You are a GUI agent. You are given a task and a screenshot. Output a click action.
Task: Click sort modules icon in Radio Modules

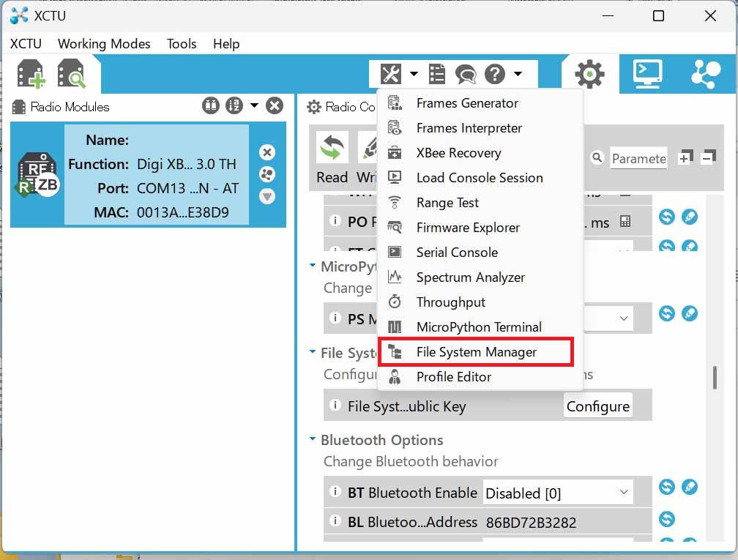(234, 105)
